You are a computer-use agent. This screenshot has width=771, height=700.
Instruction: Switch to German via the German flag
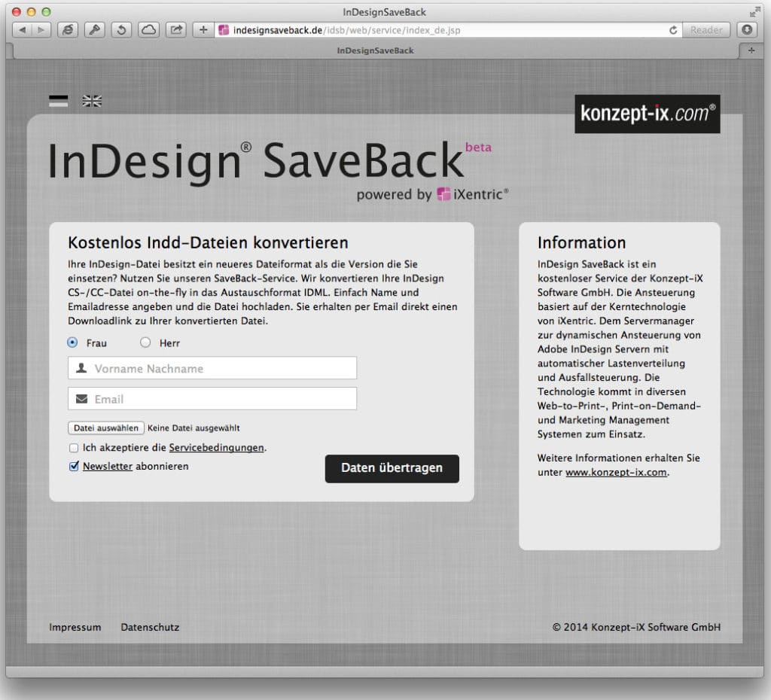(59, 102)
